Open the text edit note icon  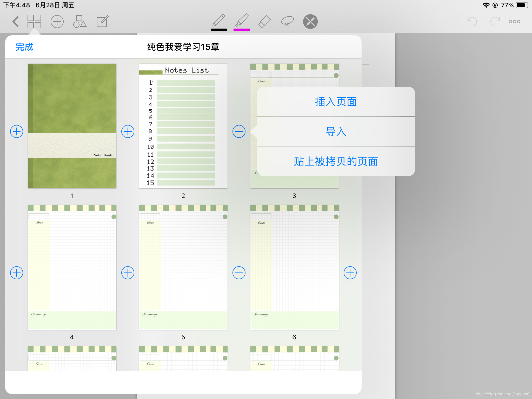coord(103,22)
